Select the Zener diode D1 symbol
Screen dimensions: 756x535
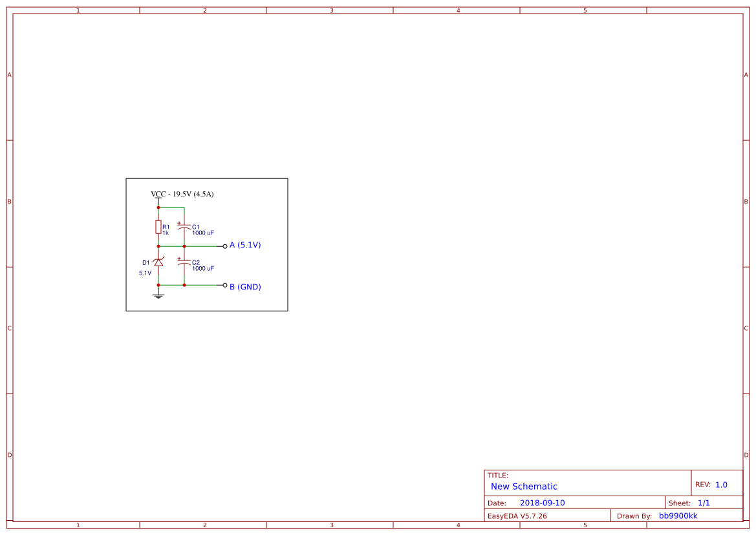[x=159, y=262]
